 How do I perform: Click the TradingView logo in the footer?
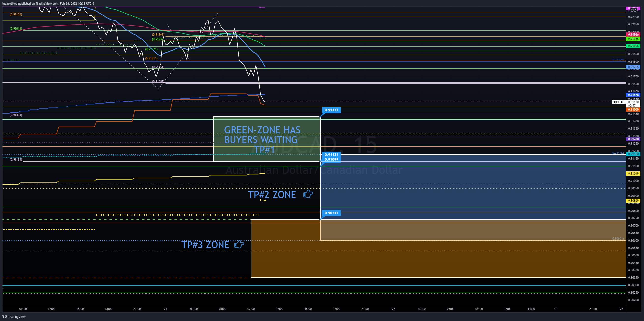[x=14, y=317]
